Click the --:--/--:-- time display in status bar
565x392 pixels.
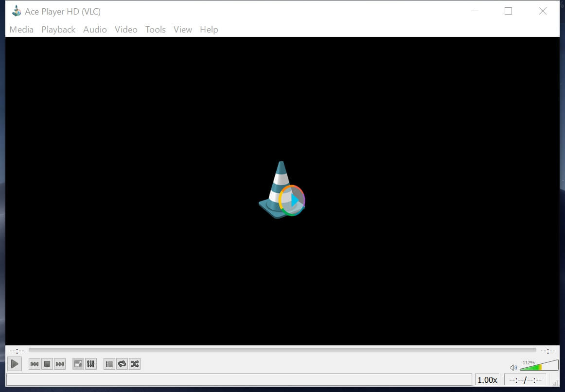525,380
